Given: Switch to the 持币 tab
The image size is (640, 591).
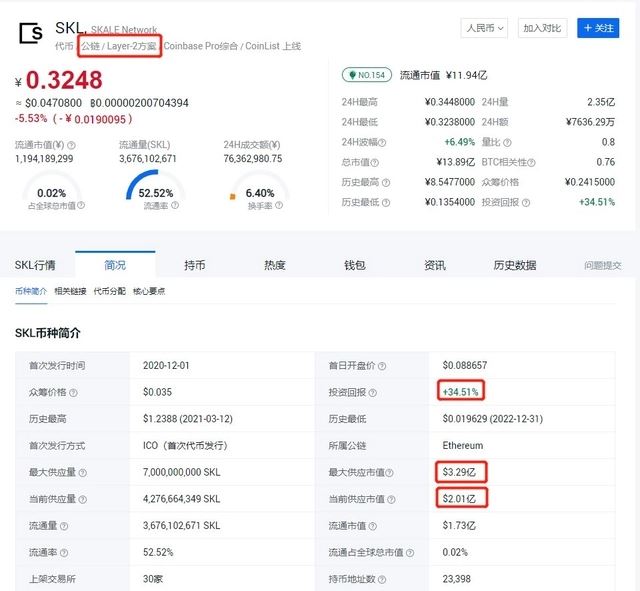Looking at the screenshot, I should click(x=195, y=265).
